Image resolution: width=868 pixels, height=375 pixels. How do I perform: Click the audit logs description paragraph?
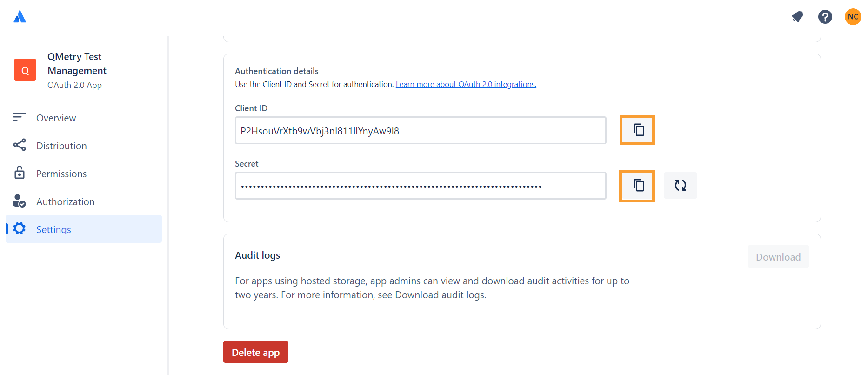[432, 288]
